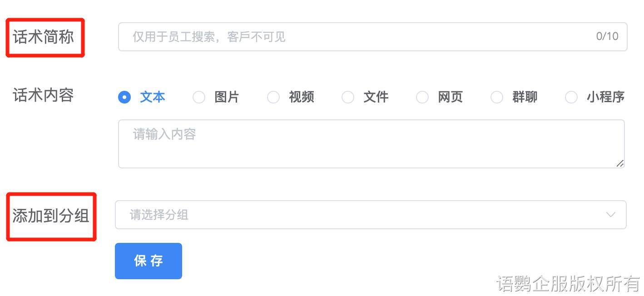Click the 话术简称 text input field
644x296 pixels.
[354, 37]
